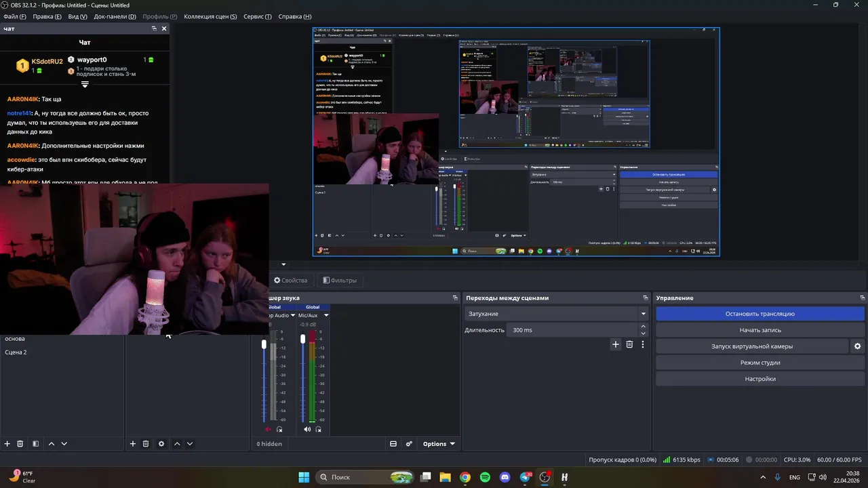Open scene filters icon in scenes toolbar
Image resolution: width=868 pixels, height=488 pixels.
point(35,444)
